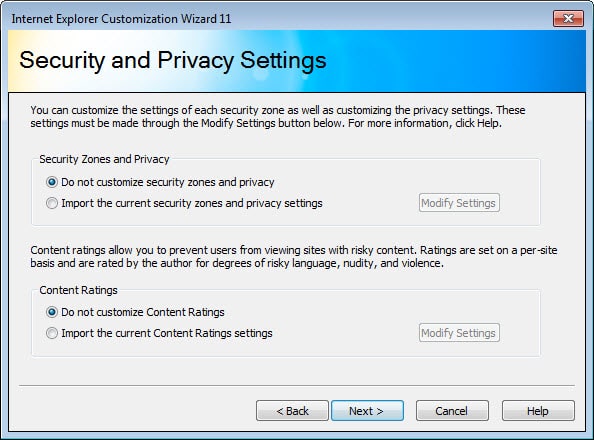The width and height of the screenshot is (594, 440).
Task: Click the paragraph about customizing security zone settings
Action: point(278,117)
